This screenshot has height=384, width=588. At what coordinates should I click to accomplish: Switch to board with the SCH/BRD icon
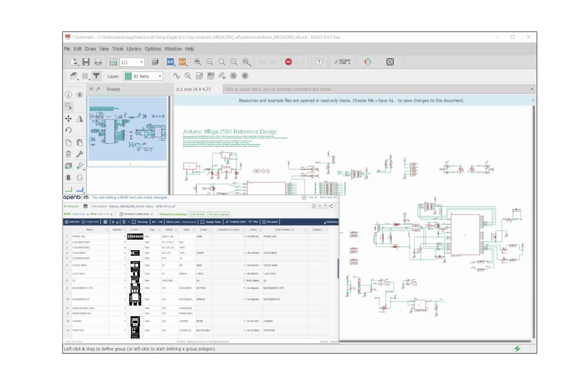click(x=113, y=62)
